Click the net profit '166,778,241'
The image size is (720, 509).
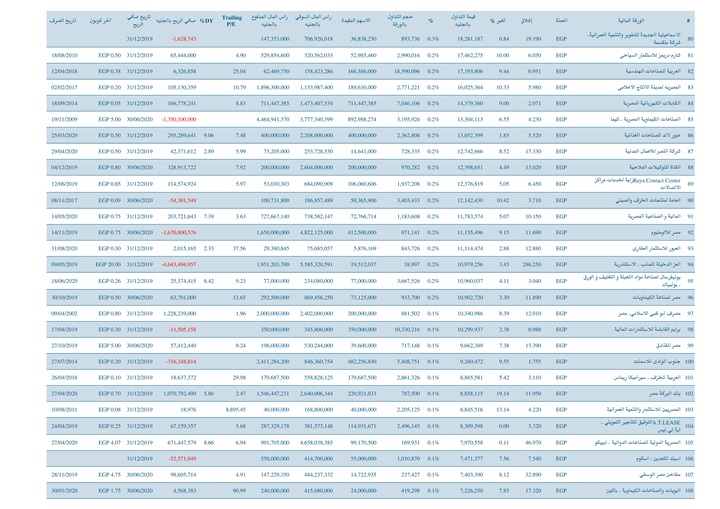(182, 103)
